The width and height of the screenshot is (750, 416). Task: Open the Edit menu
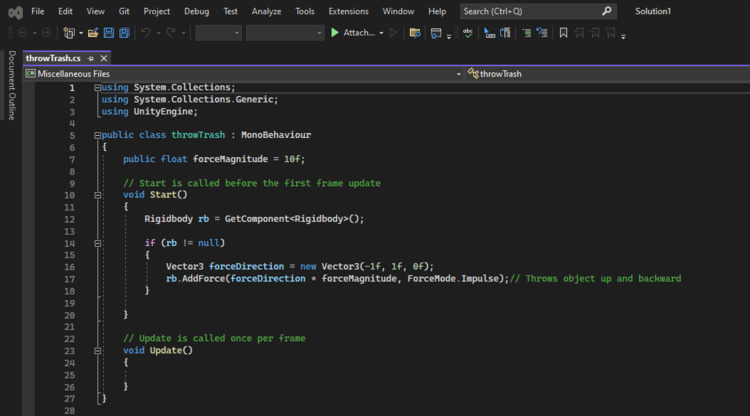(65, 11)
